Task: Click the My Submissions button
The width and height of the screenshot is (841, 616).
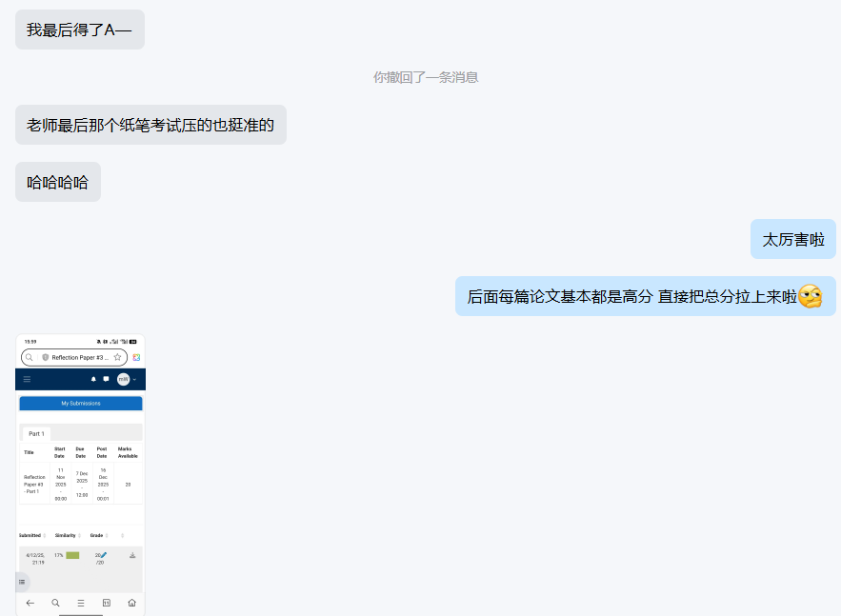Action: (80, 404)
